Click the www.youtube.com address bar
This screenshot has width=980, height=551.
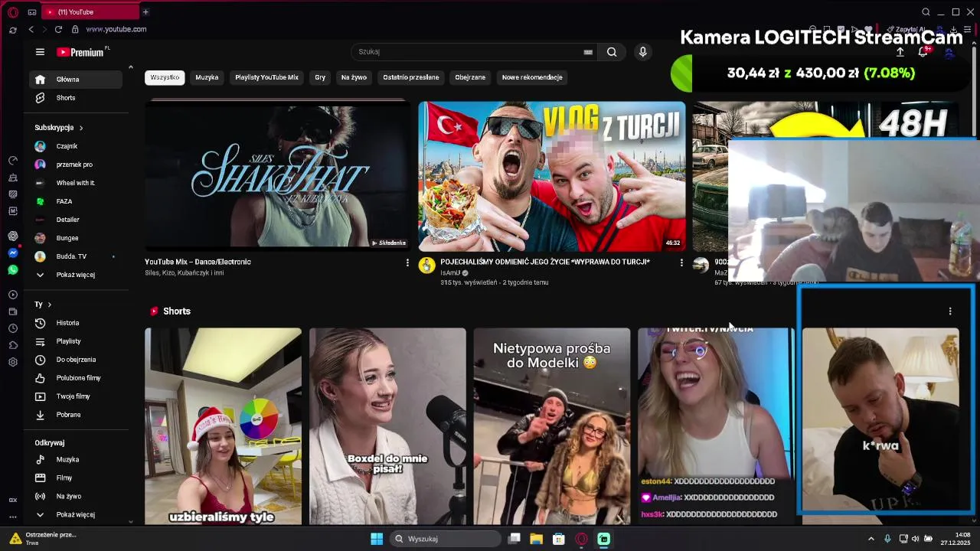pyautogui.click(x=116, y=29)
